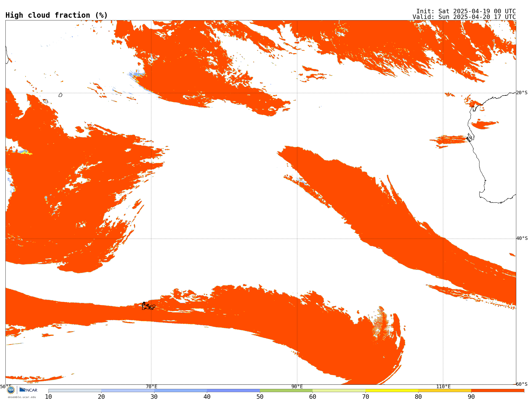The height and width of the screenshot is (400, 532).
Task: Click the colorbar tick label 70
Action: click(x=366, y=397)
